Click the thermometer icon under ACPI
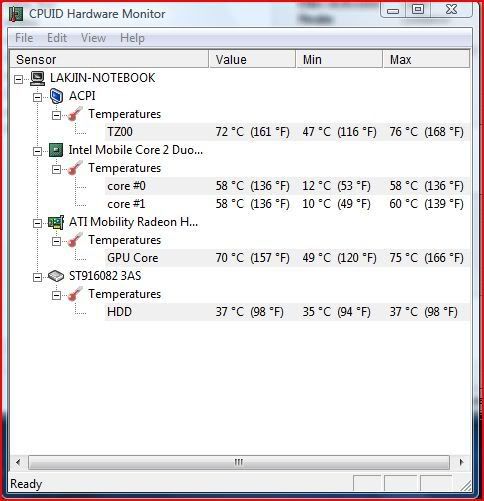484x501 pixels. tap(75, 114)
